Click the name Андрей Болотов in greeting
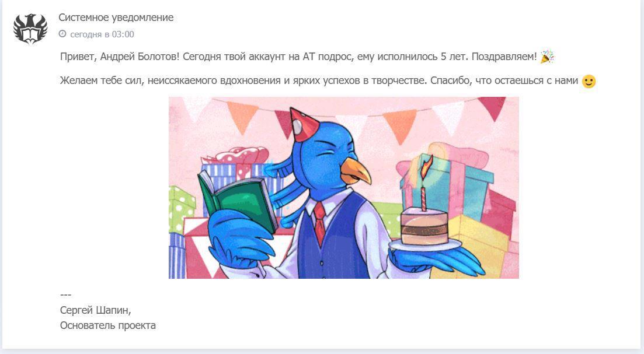The height and width of the screenshot is (354, 644). tap(139, 57)
